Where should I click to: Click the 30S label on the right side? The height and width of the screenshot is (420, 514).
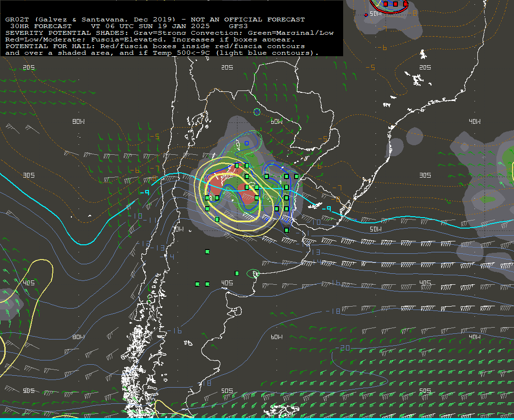tap(425, 175)
